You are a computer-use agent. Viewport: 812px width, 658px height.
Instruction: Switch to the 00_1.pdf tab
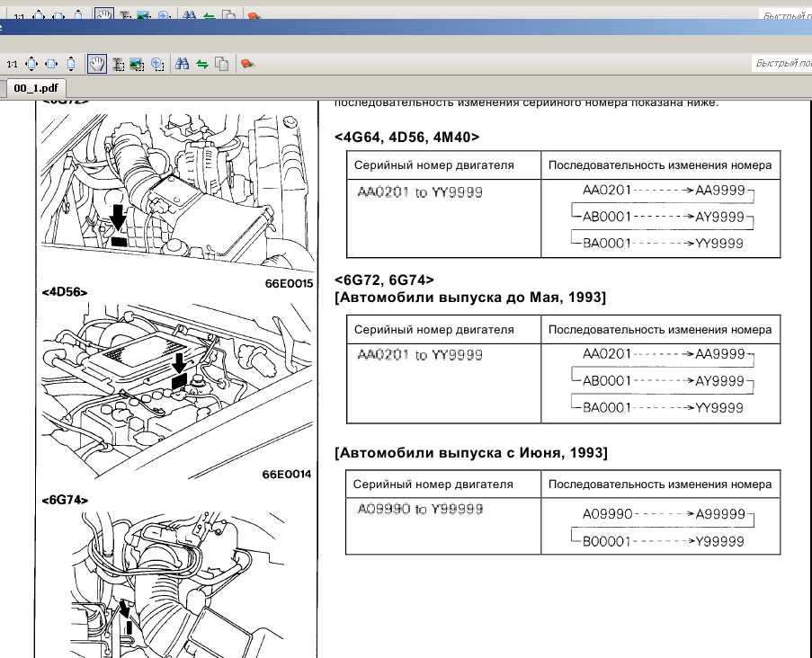[36, 89]
